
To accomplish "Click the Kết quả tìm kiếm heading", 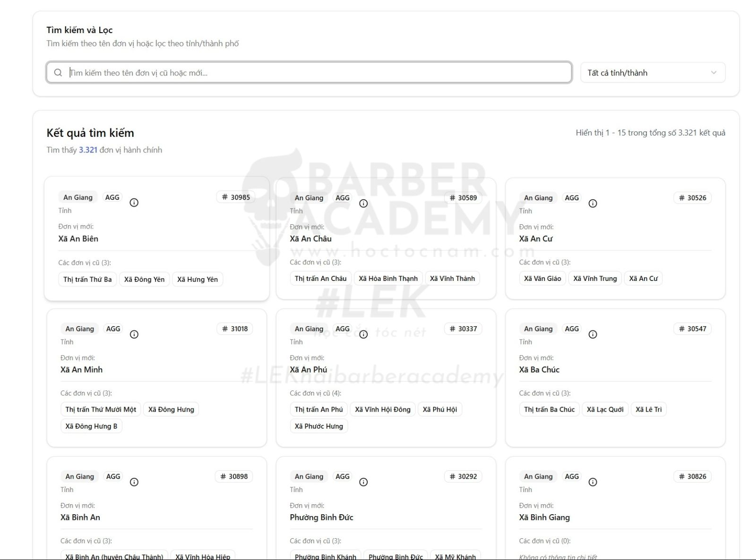I will tap(90, 133).
